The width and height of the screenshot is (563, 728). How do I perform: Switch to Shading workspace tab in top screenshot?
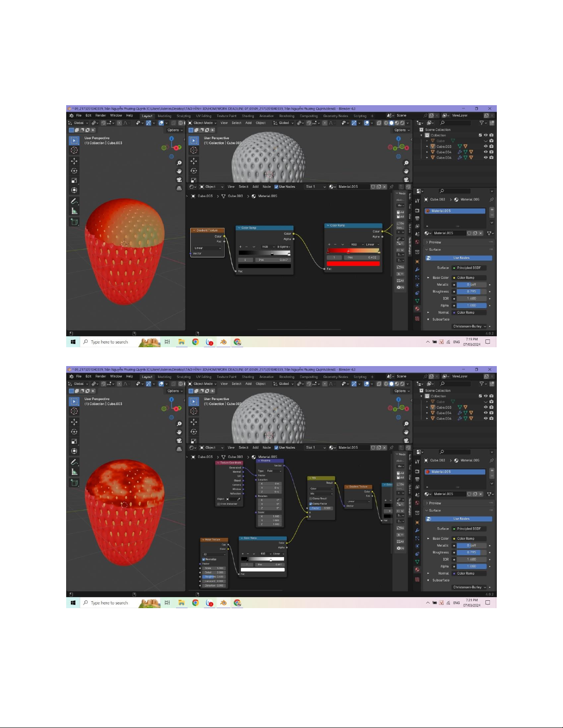[x=248, y=116]
